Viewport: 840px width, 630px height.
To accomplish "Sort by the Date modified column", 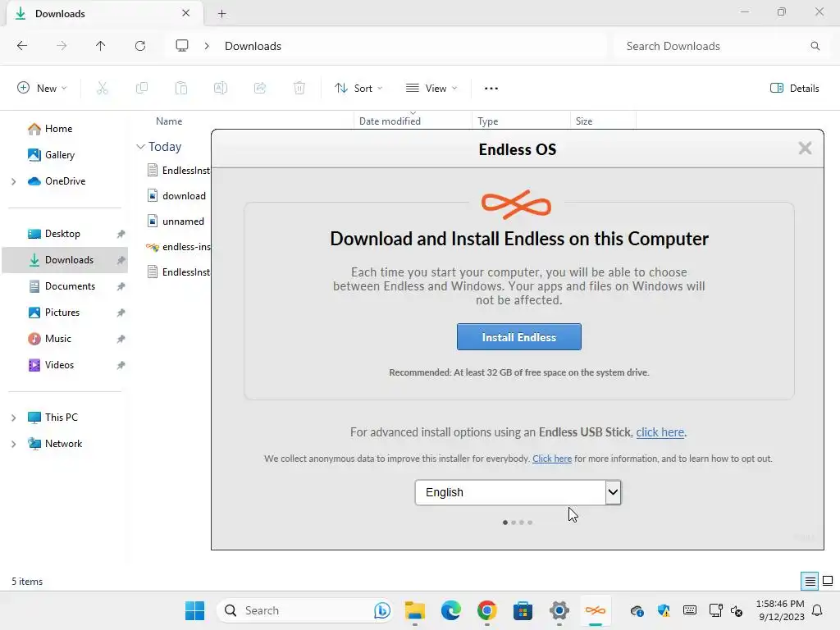I will click(x=390, y=121).
